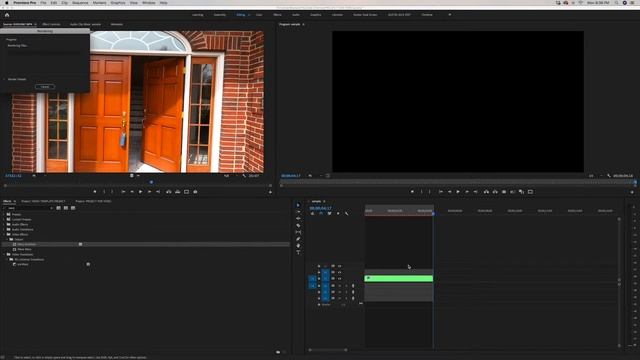Select the Ripple Edit tool
640x360 pixels.
(298, 219)
